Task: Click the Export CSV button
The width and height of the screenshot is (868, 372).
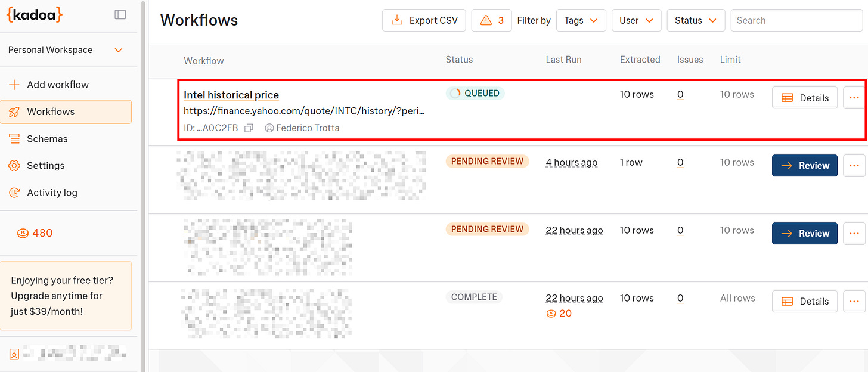Action: coord(424,20)
